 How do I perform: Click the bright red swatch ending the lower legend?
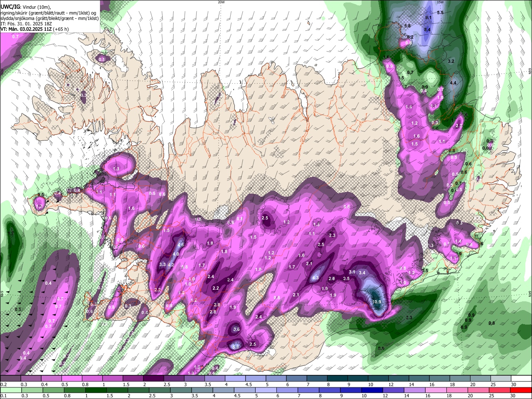521,390
